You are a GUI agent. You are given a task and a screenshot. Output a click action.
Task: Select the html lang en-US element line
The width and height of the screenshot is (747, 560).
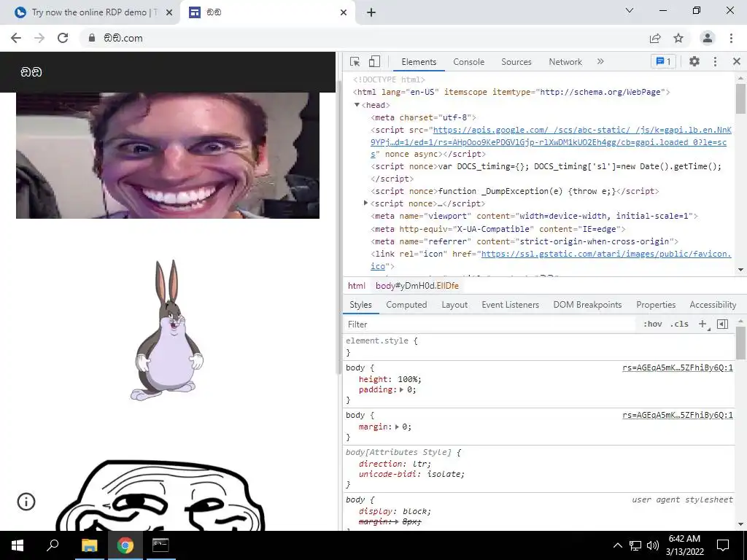point(511,92)
